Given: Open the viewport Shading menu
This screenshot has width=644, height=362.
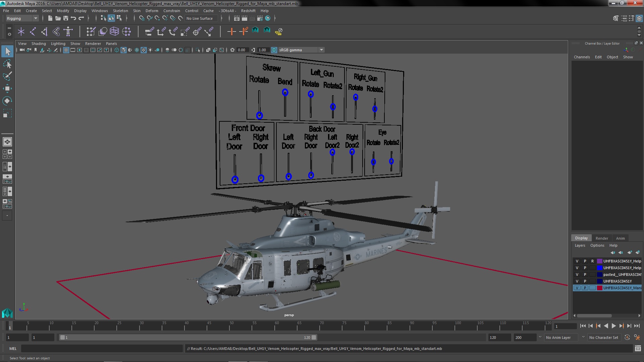Looking at the screenshot, I should [39, 44].
